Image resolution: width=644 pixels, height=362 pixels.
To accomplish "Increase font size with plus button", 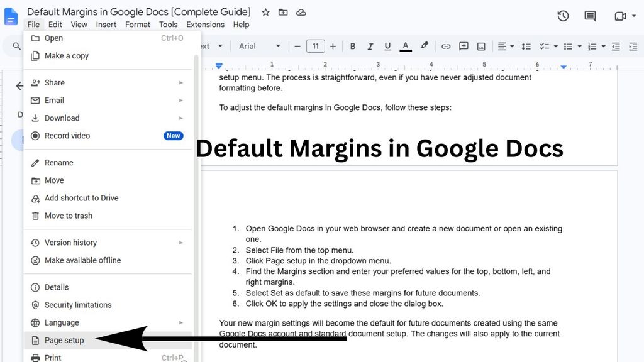I will [333, 47].
